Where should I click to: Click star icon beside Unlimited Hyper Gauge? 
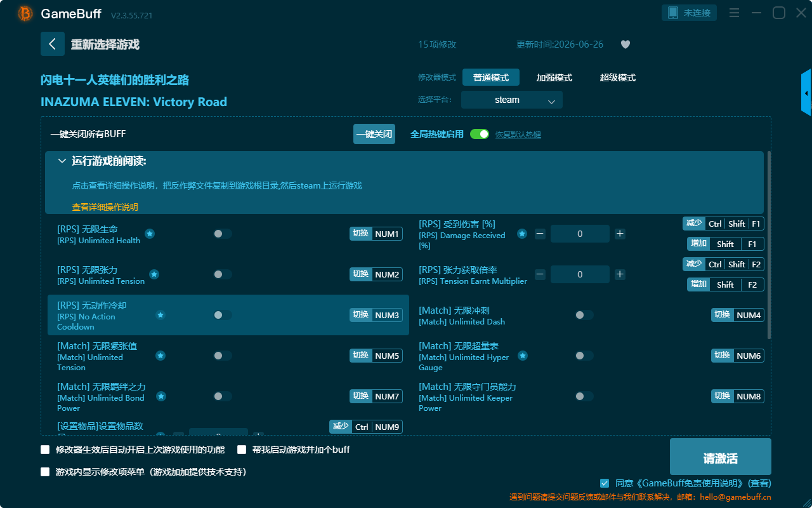coord(523,356)
